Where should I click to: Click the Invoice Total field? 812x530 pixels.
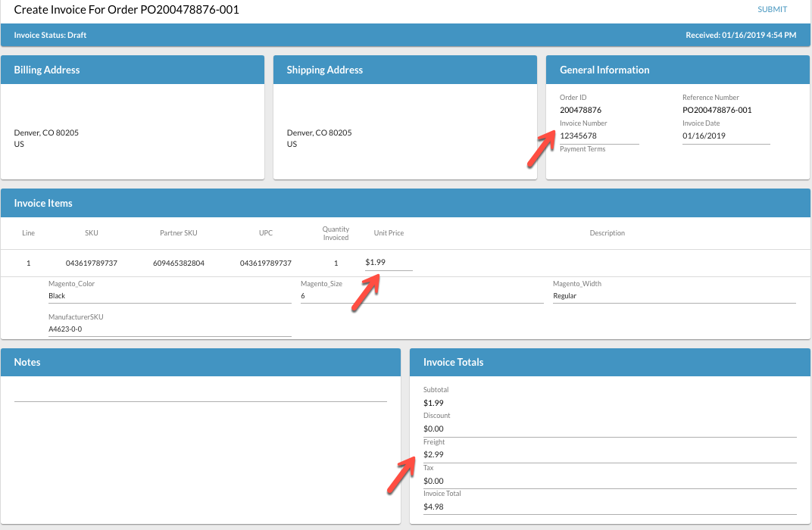[609, 507]
